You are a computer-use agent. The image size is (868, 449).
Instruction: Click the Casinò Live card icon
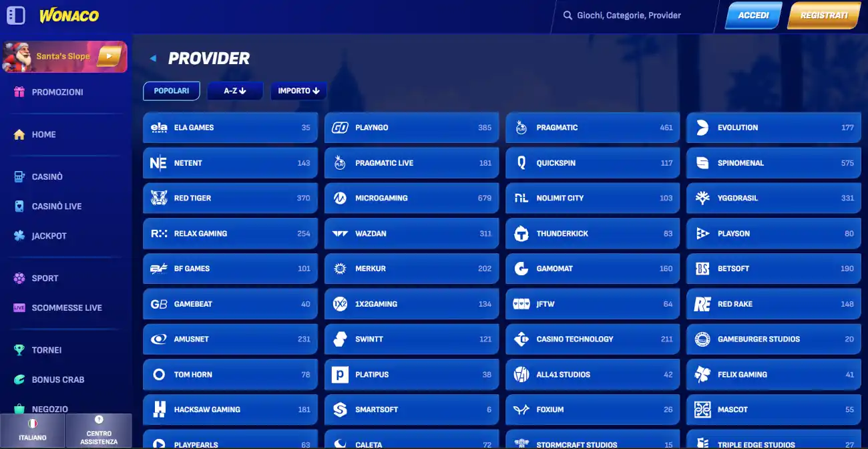[19, 206]
